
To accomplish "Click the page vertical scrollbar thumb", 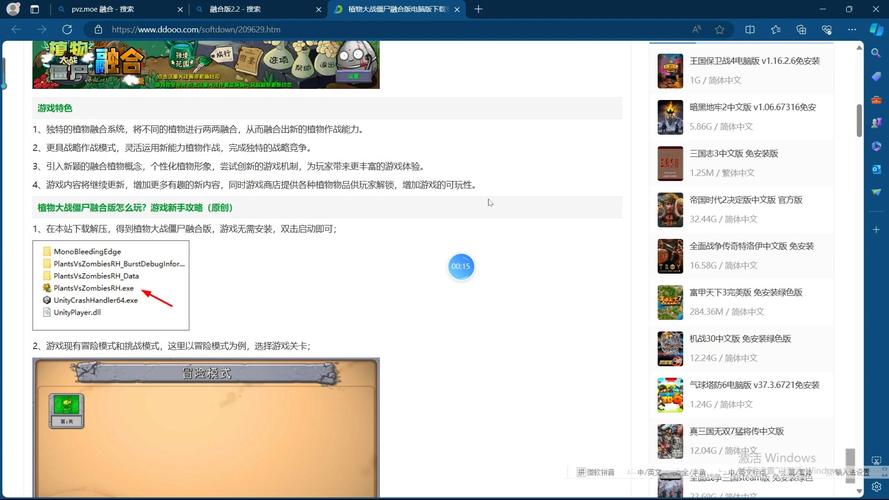I will 859,120.
